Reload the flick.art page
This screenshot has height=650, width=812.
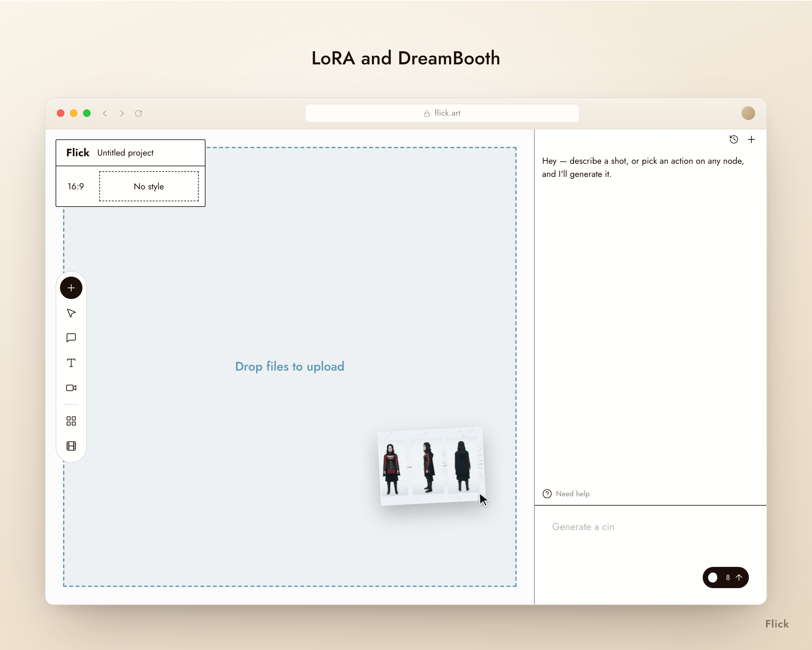tap(139, 113)
